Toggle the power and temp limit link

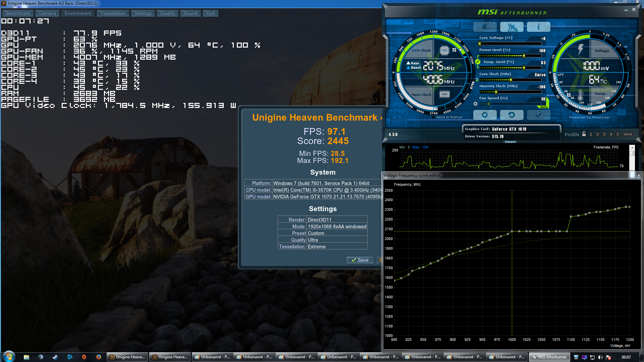click(478, 62)
